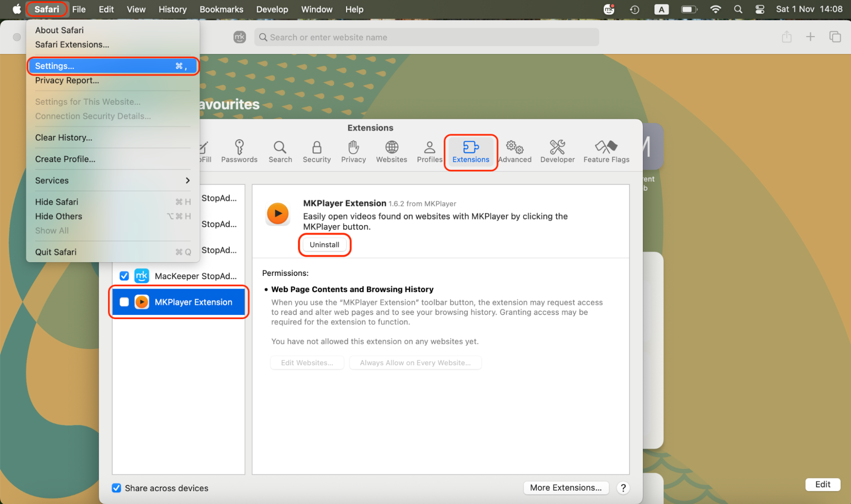Open the Feature Flags settings pane
This screenshot has width=851, height=504.
click(606, 152)
